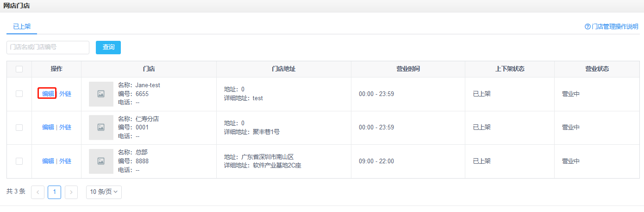Open 门店管理操作说明 help link
Image resolution: width=644 pixels, height=212 pixels.
[x=615, y=27]
